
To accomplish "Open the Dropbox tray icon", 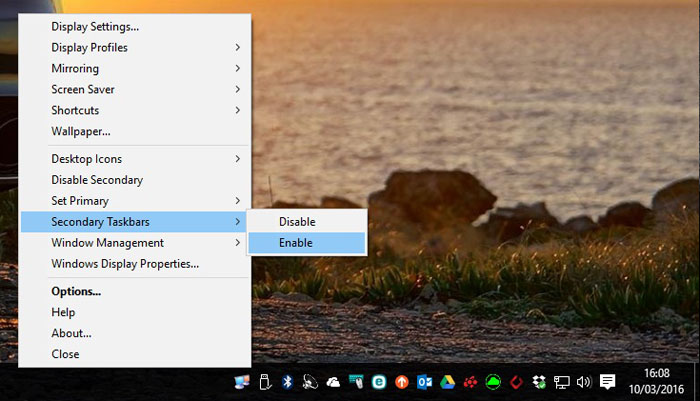I will 539,382.
